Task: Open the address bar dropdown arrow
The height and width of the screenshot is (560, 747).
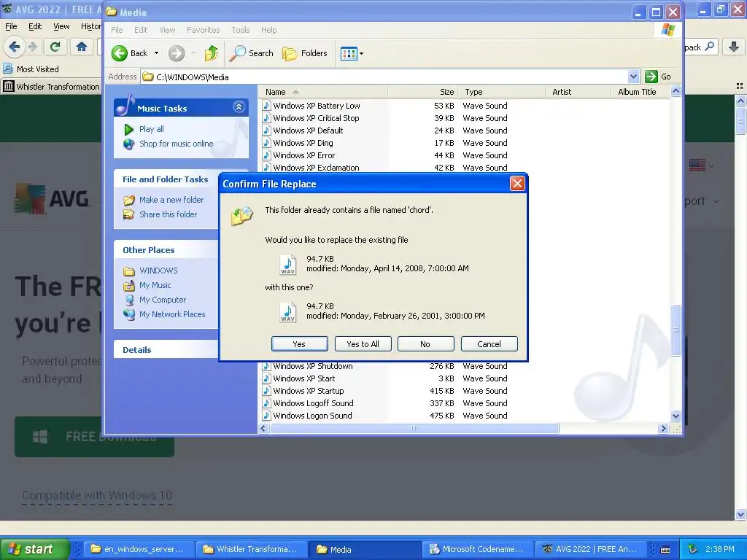Action: pyautogui.click(x=633, y=76)
